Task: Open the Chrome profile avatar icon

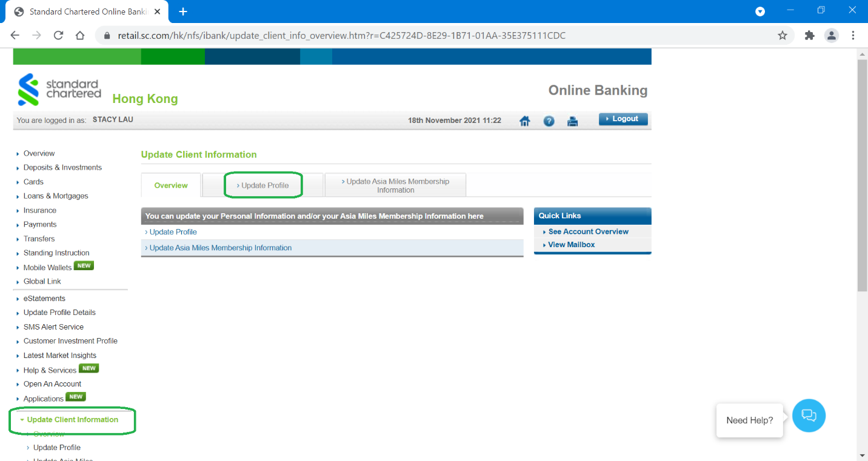Action: [x=831, y=35]
